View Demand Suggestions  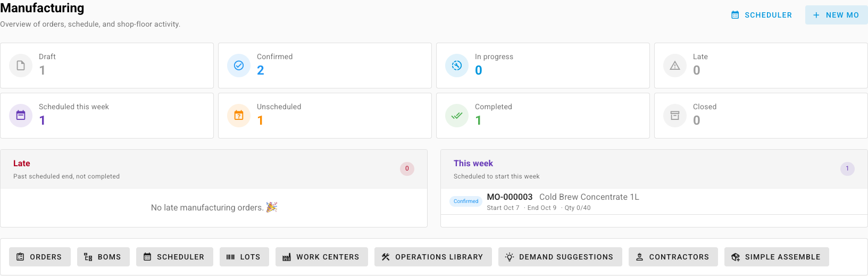(x=560, y=257)
